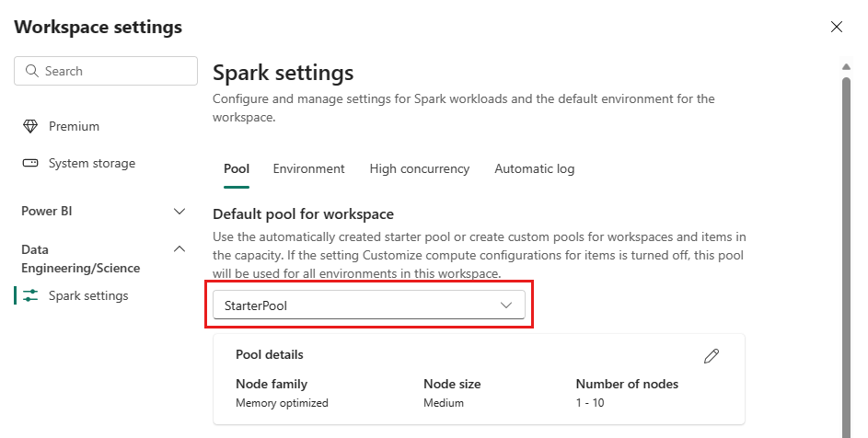Edit pool details with pencil icon
Image resolution: width=868 pixels, height=438 pixels.
tap(712, 356)
